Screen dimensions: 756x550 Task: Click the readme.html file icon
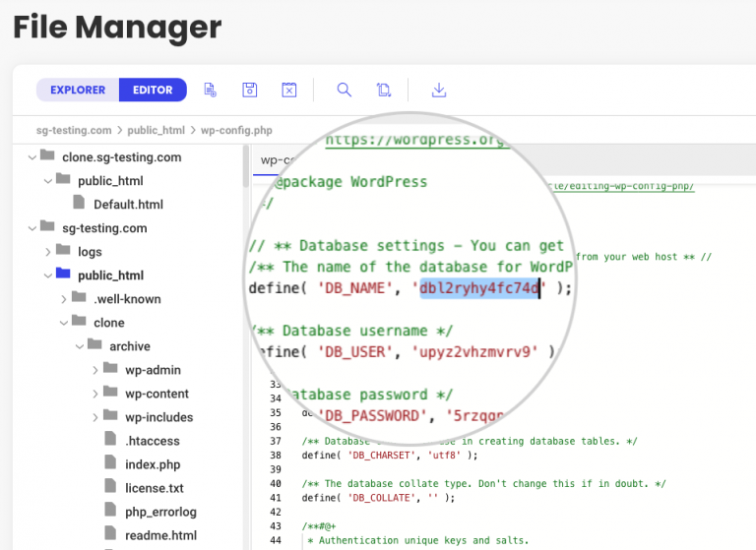pyautogui.click(x=110, y=533)
